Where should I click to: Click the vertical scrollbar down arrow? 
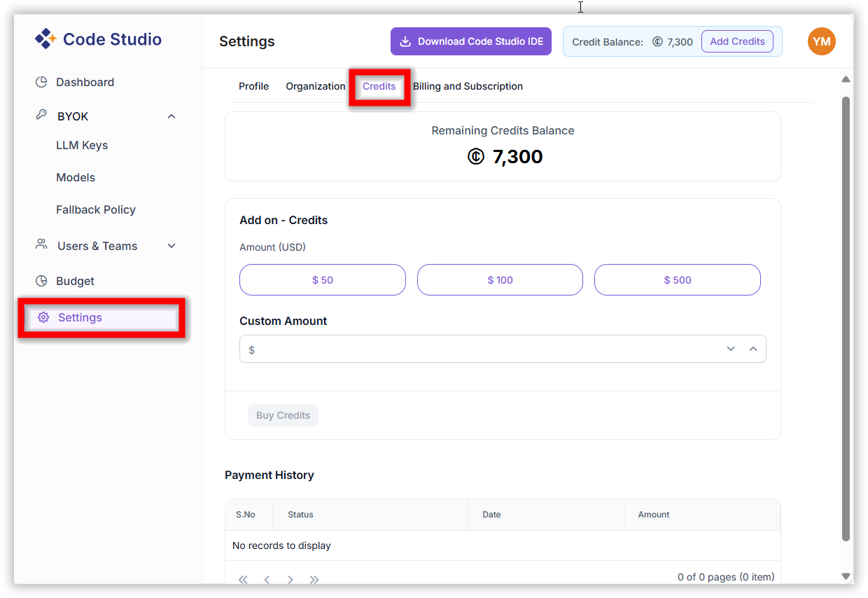(x=846, y=576)
